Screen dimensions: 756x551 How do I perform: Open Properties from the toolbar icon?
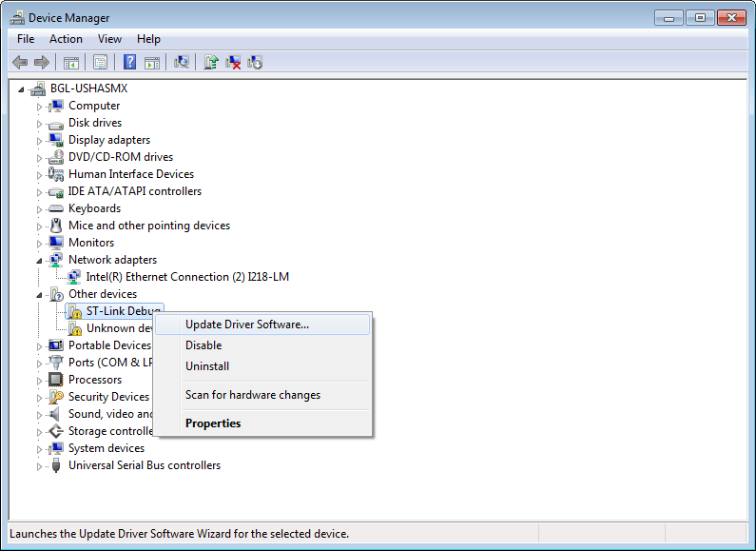tap(99, 62)
